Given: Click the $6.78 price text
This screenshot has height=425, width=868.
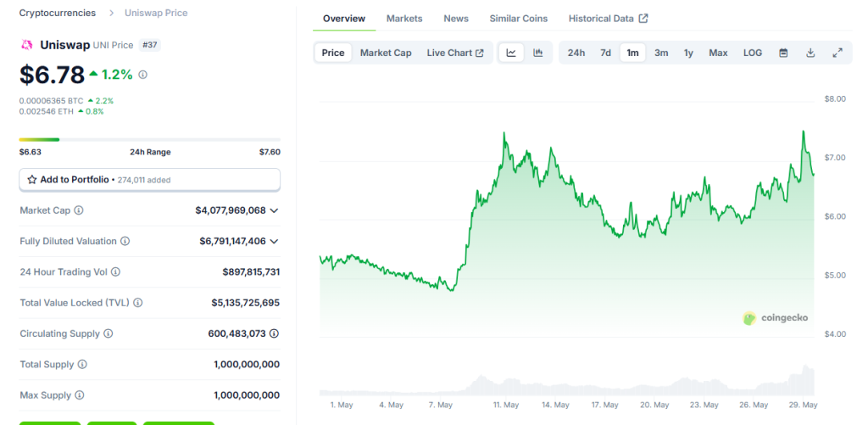Looking at the screenshot, I should [52, 75].
